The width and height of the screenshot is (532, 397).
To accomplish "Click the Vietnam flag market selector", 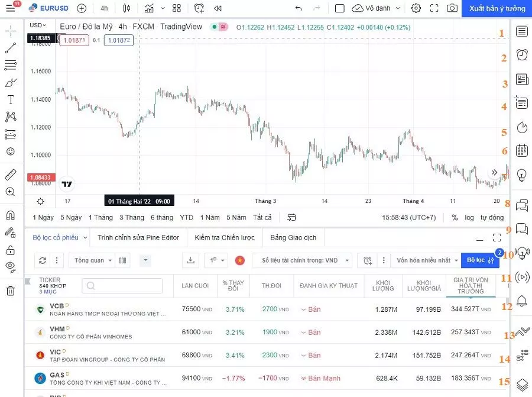I will [240, 260].
